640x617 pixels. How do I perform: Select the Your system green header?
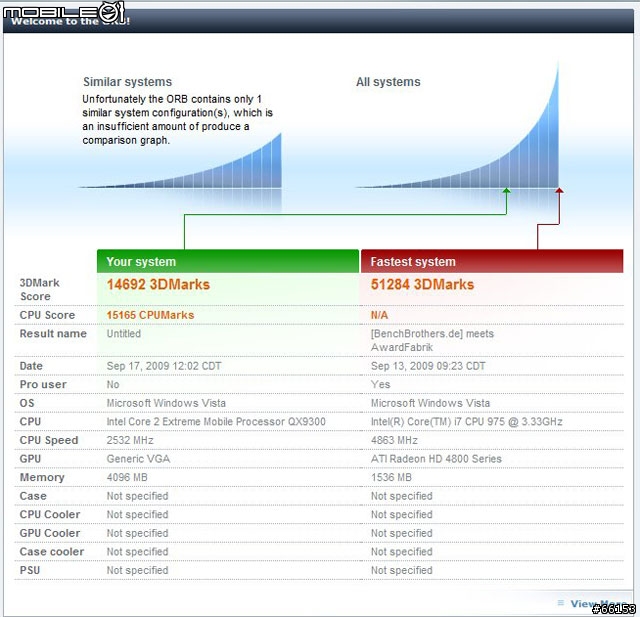[x=228, y=261]
